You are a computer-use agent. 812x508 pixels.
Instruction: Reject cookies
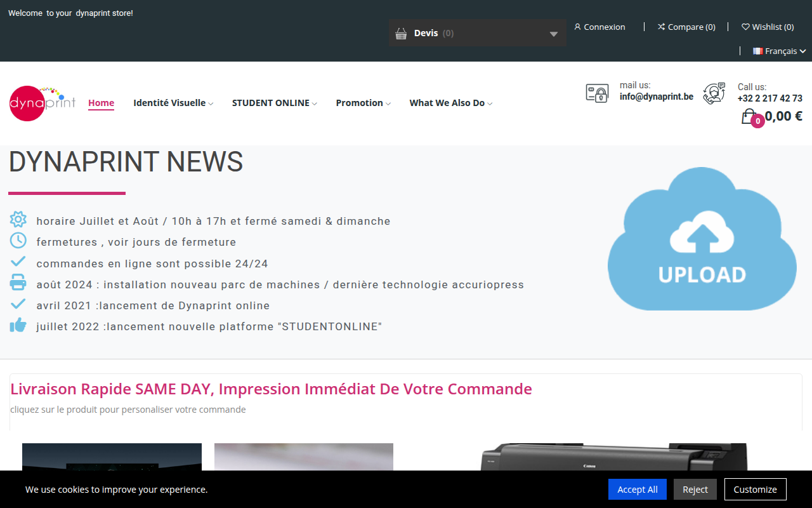click(695, 490)
